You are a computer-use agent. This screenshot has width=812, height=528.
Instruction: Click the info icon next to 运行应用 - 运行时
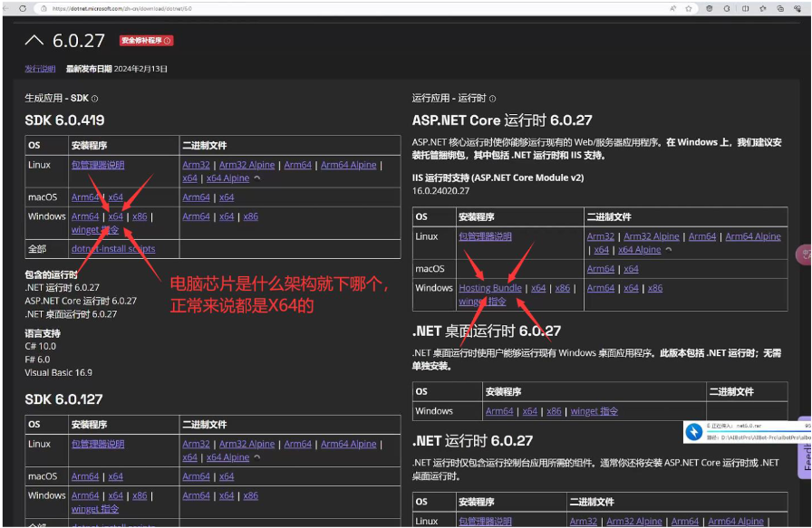[493, 98]
